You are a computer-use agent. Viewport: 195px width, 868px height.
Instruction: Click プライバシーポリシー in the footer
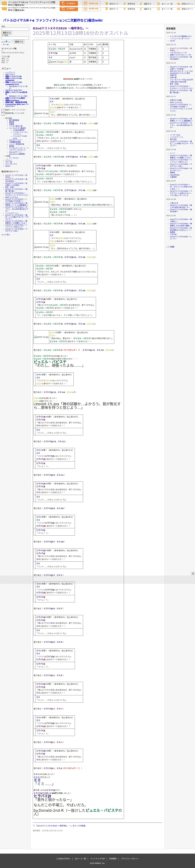pos(130,858)
